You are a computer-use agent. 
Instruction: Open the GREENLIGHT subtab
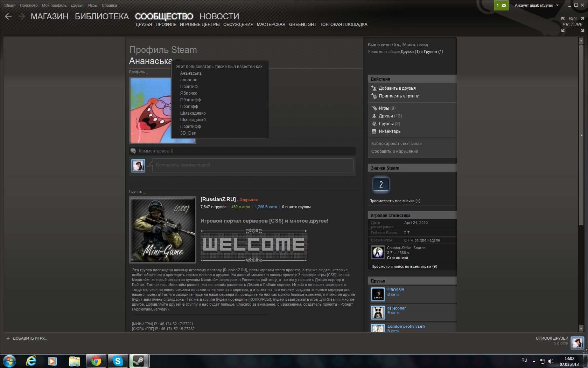pyautogui.click(x=303, y=25)
